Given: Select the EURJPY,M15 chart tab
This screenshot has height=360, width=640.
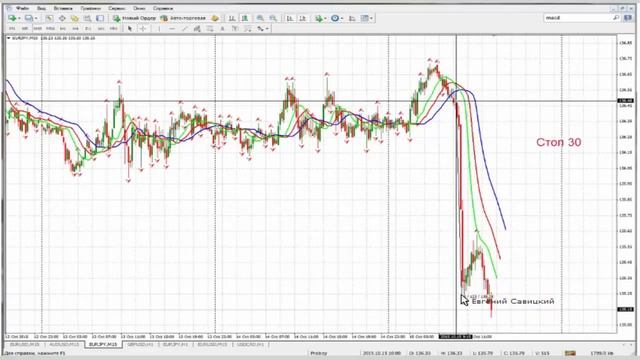Looking at the screenshot, I should [x=103, y=345].
